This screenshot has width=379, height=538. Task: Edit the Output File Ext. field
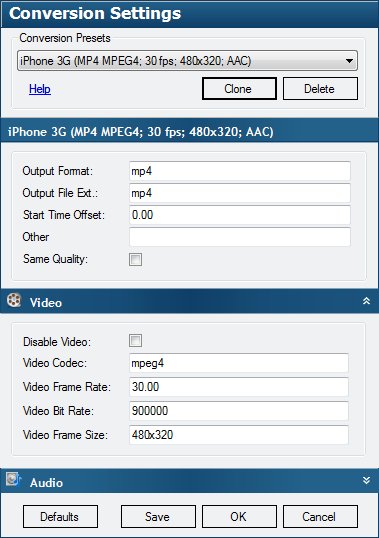tap(240, 193)
